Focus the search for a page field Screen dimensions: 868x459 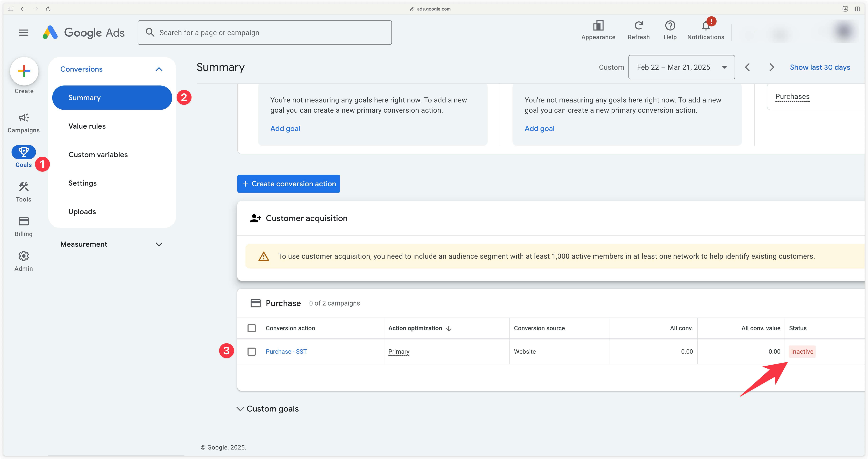click(264, 32)
